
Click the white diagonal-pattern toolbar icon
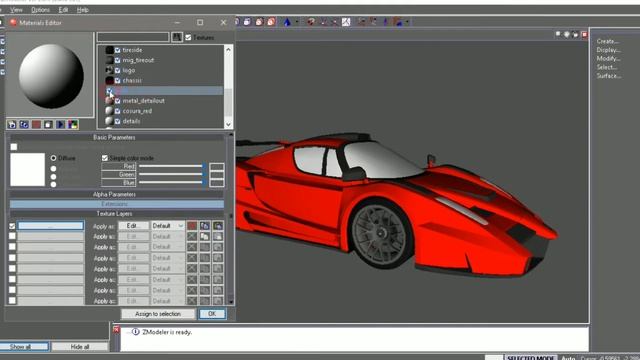point(346,22)
